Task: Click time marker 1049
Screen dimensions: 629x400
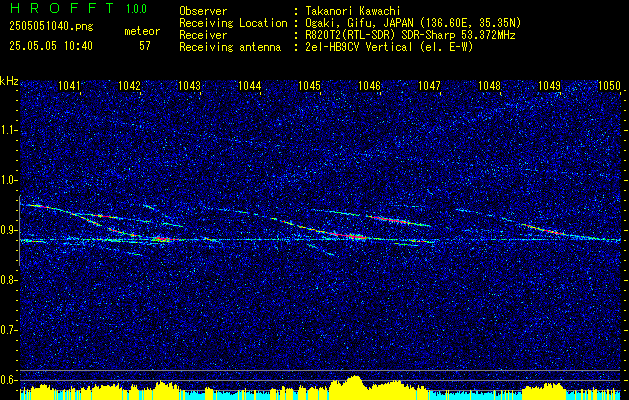Action: tap(549, 85)
